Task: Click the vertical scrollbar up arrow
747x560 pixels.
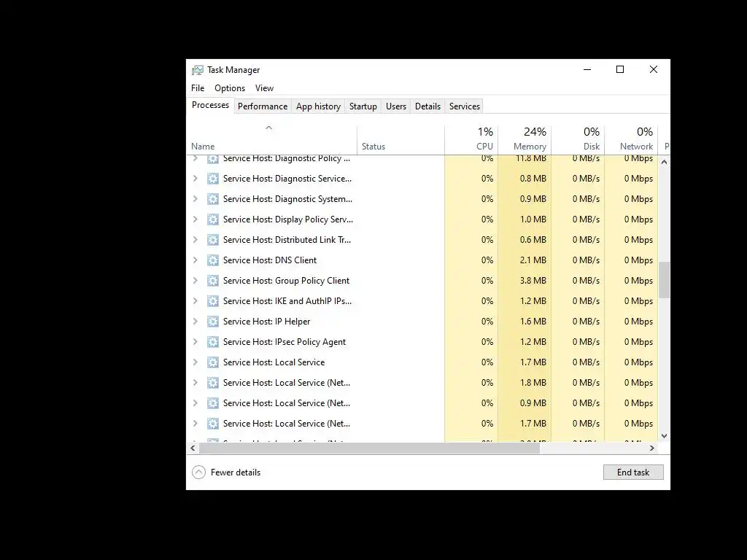Action: click(664, 162)
